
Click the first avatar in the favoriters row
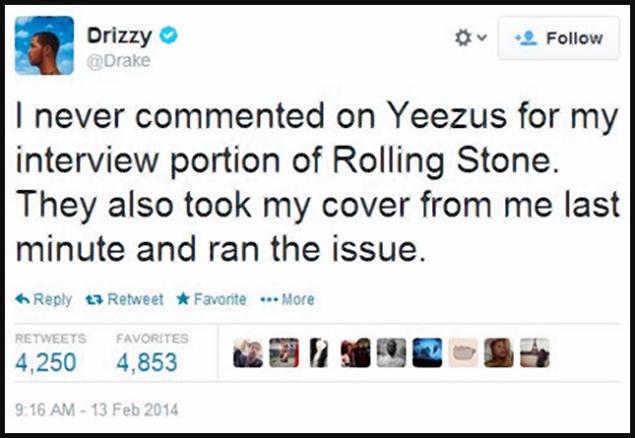tap(249, 353)
